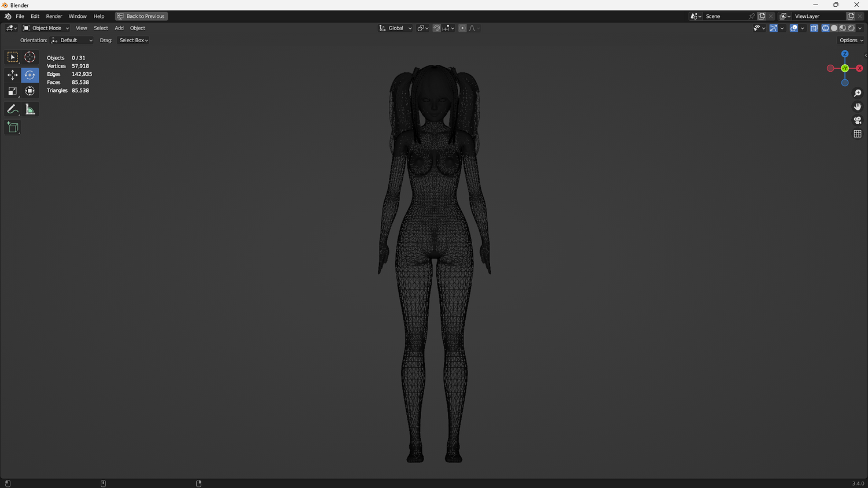Open the Window menu
The height and width of the screenshot is (488, 868).
pyautogui.click(x=78, y=16)
